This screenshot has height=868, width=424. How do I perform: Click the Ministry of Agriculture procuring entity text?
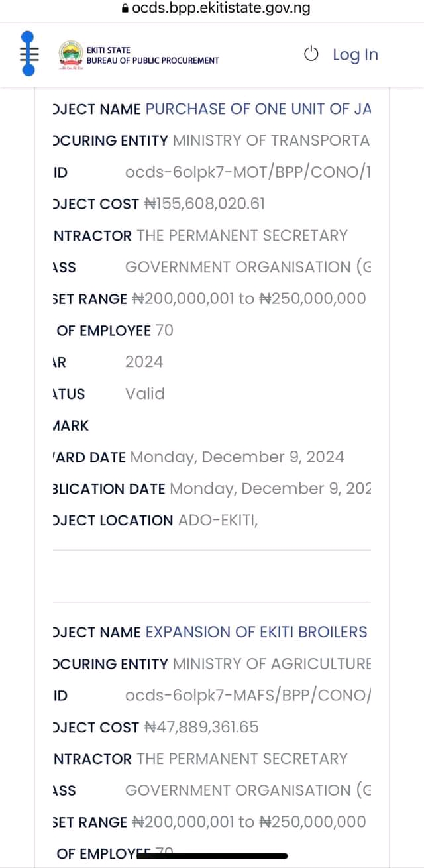tap(272, 664)
